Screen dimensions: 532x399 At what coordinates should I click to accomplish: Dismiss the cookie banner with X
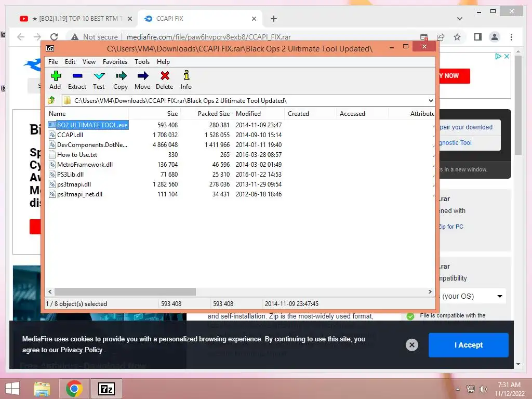tap(412, 345)
